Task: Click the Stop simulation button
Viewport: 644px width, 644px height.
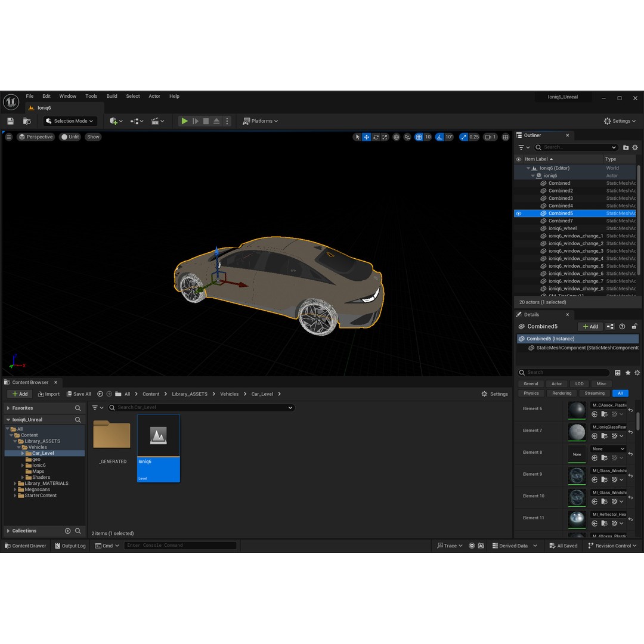Action: coord(206,120)
